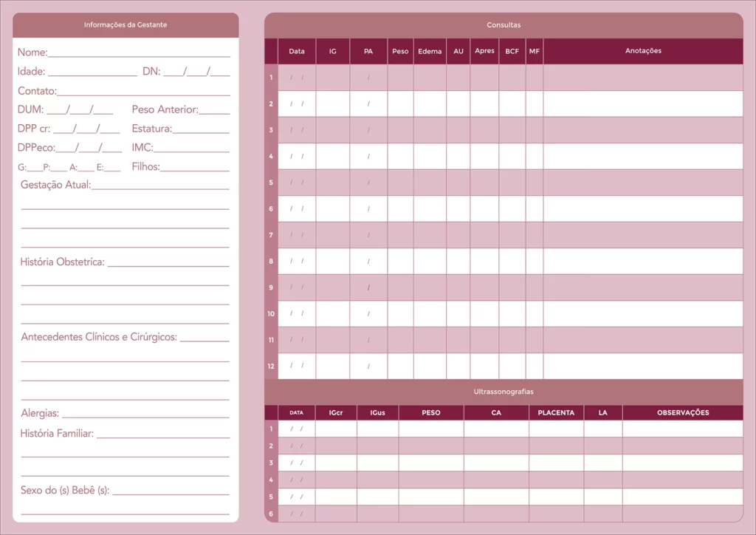The image size is (756, 535).
Task: Click the Contato input line
Action: pyautogui.click(x=143, y=91)
